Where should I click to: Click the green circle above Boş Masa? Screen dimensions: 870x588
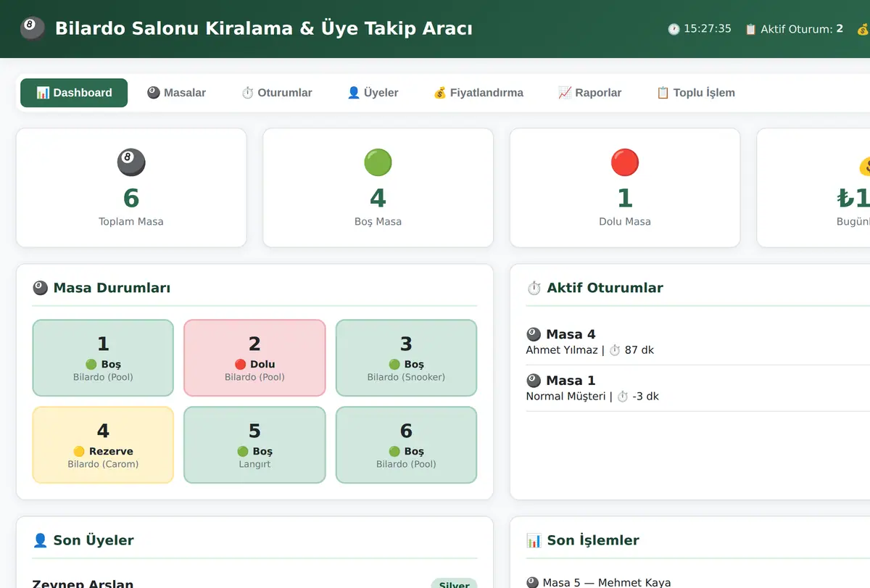(378, 162)
